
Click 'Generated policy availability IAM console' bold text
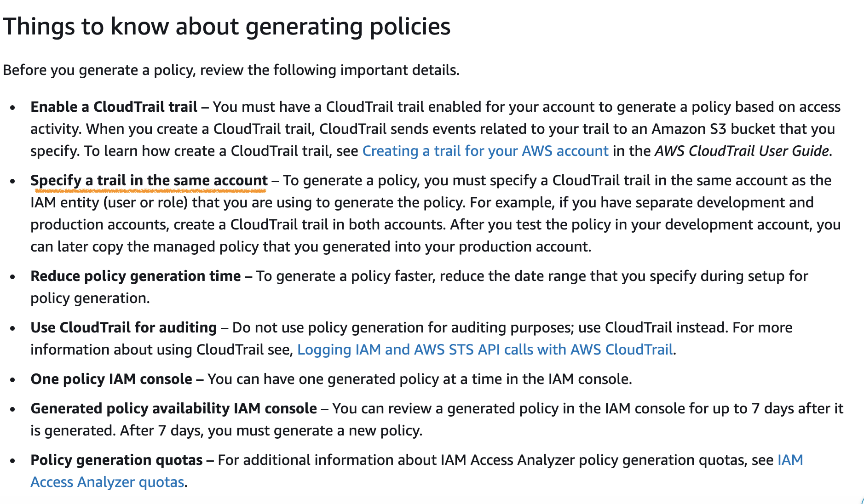coord(174,409)
